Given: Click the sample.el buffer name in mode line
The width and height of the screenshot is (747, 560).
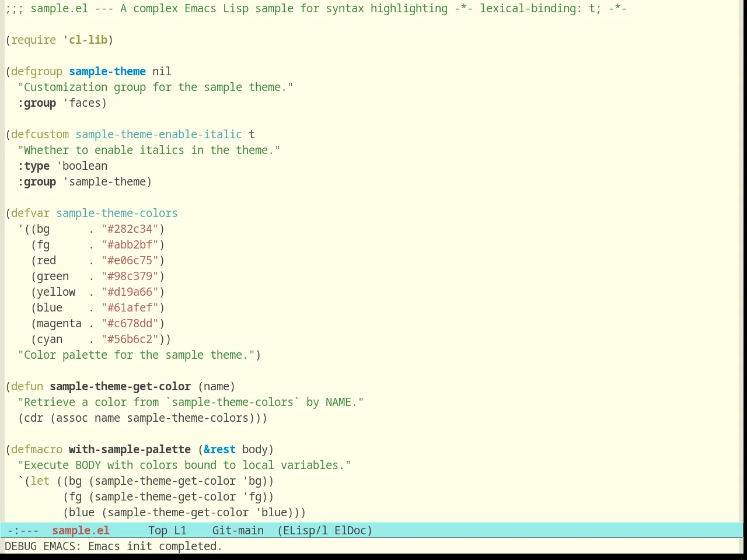Looking at the screenshot, I should click(81, 530).
